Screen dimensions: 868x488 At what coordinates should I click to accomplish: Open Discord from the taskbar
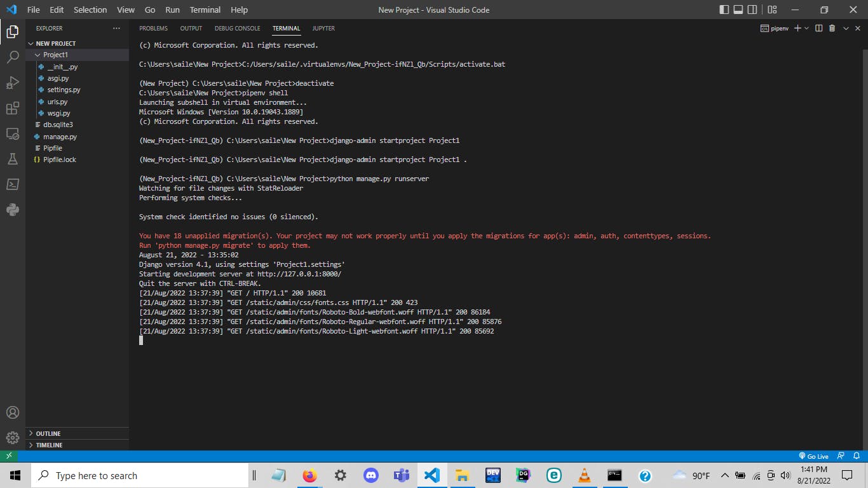click(x=370, y=475)
